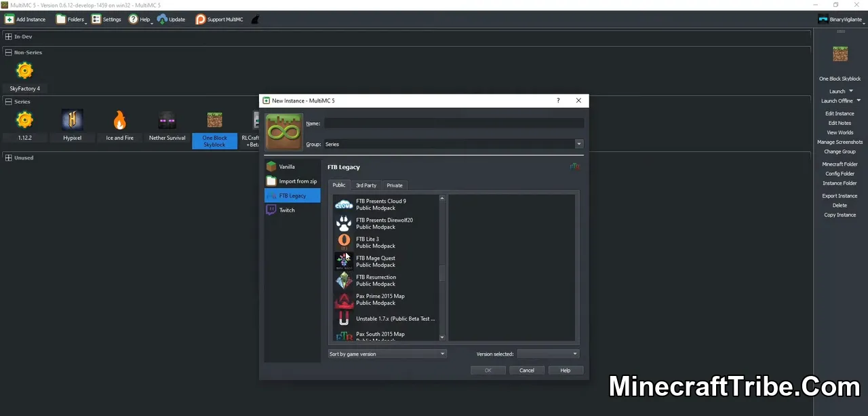Select the Ice and Fire instance
This screenshot has width=868, height=416.
pos(119,125)
